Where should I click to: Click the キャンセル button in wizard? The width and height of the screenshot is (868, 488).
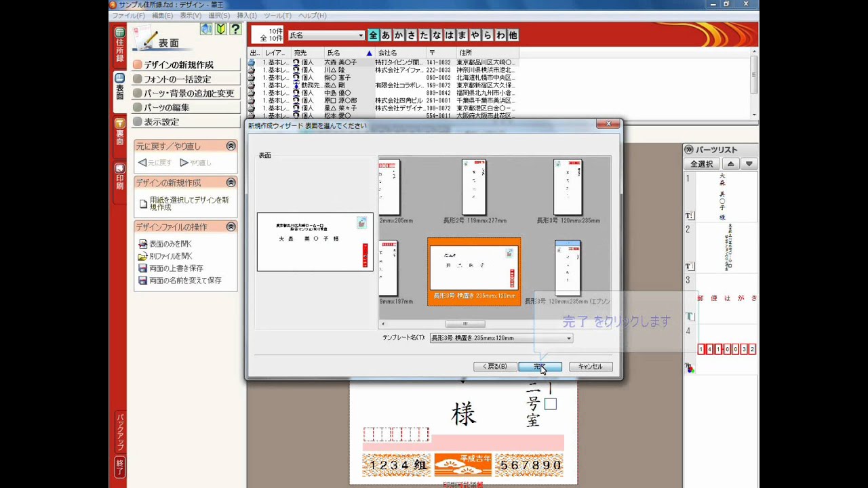(x=591, y=367)
